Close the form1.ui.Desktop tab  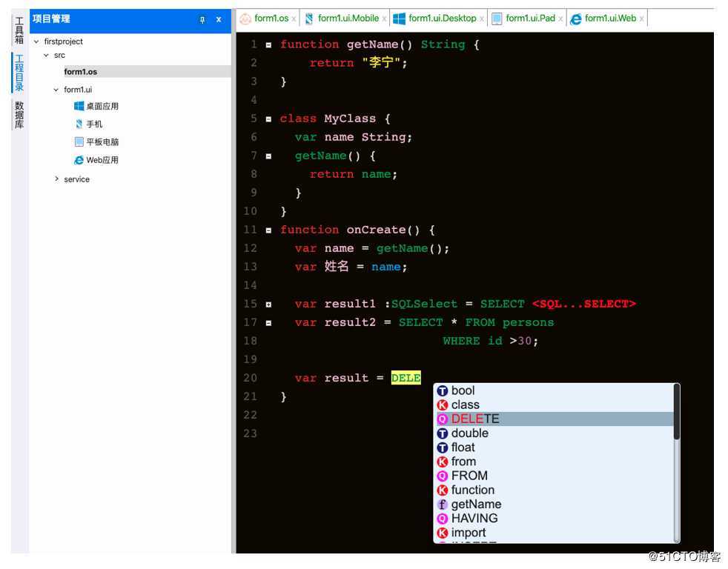click(x=481, y=19)
